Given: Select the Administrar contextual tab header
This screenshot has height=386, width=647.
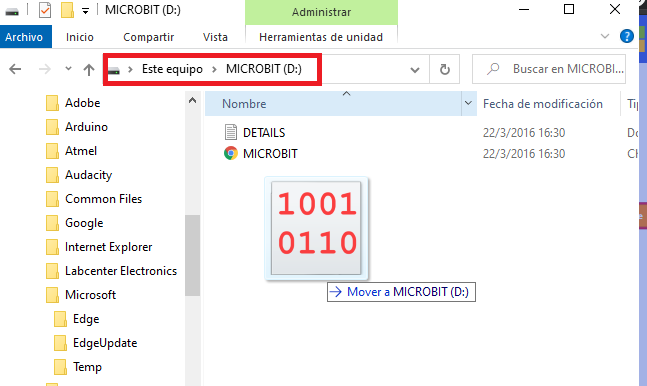Looking at the screenshot, I should pyautogui.click(x=321, y=12).
